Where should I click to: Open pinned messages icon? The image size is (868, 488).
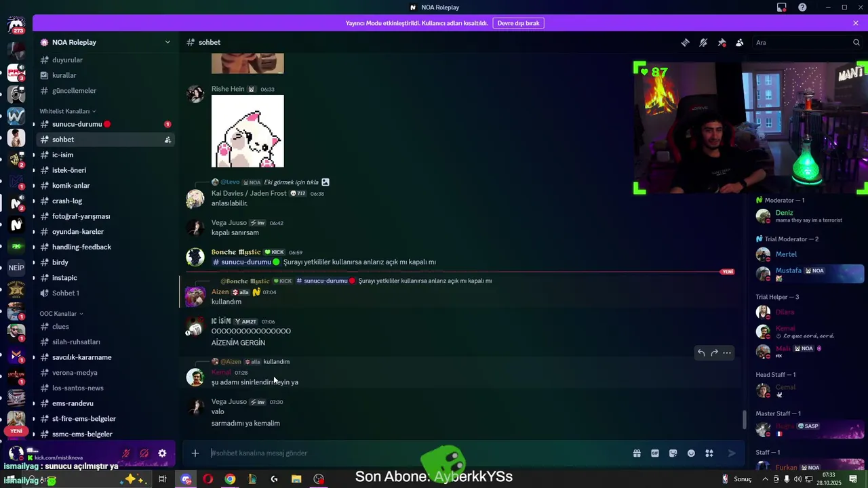[x=722, y=42]
